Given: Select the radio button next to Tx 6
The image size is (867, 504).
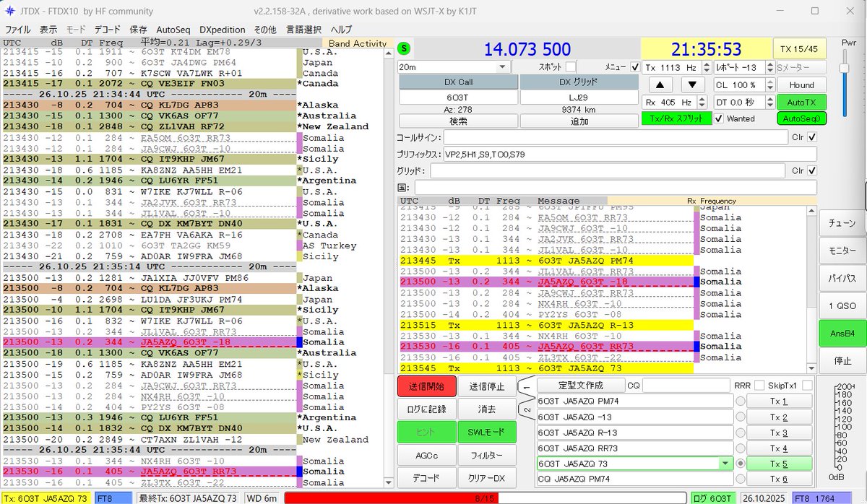Looking at the screenshot, I should [739, 479].
